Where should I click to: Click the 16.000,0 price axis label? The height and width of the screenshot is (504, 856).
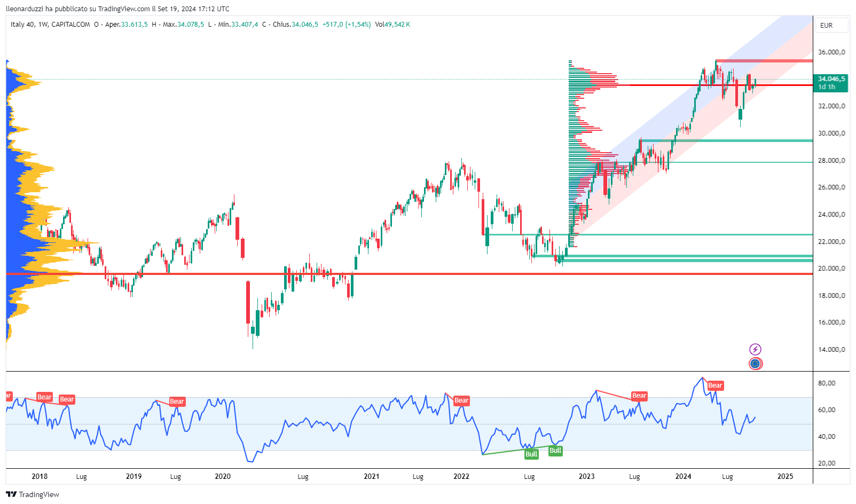831,322
